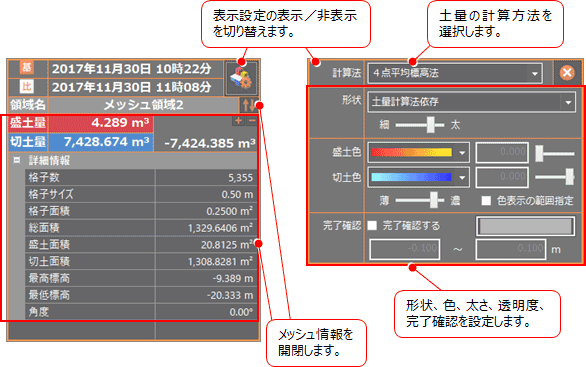This screenshot has width=586, height=367.
Task: Enable the 色表示の範囲指定 checkbox
Action: coord(486,201)
